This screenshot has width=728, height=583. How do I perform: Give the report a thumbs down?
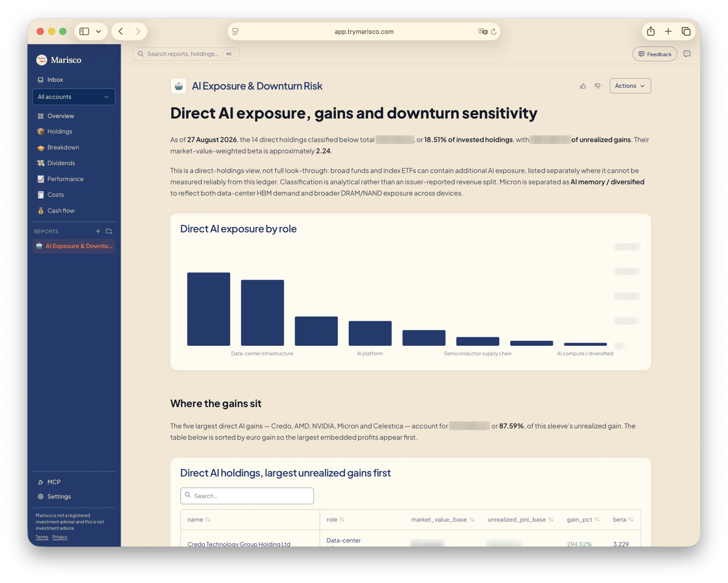click(598, 86)
